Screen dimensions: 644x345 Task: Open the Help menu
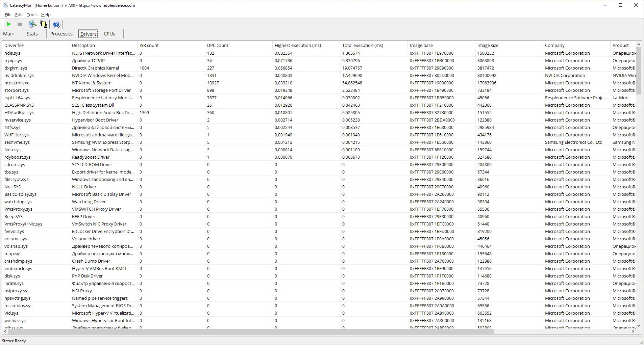click(46, 15)
